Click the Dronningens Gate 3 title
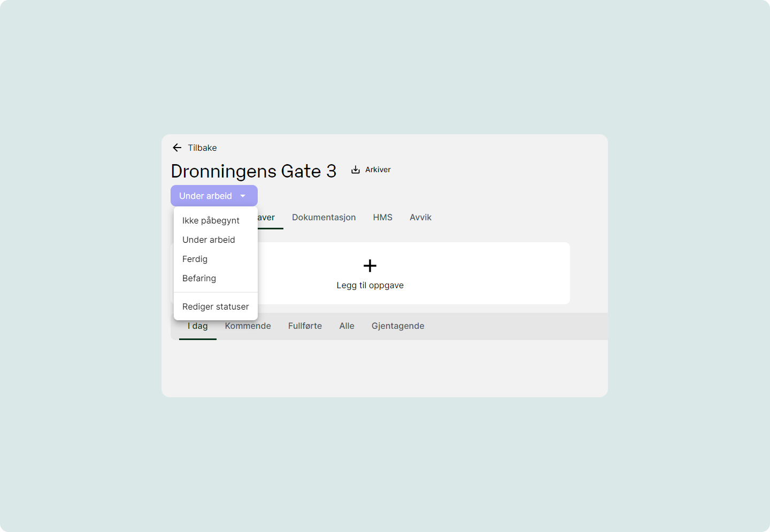 (253, 171)
